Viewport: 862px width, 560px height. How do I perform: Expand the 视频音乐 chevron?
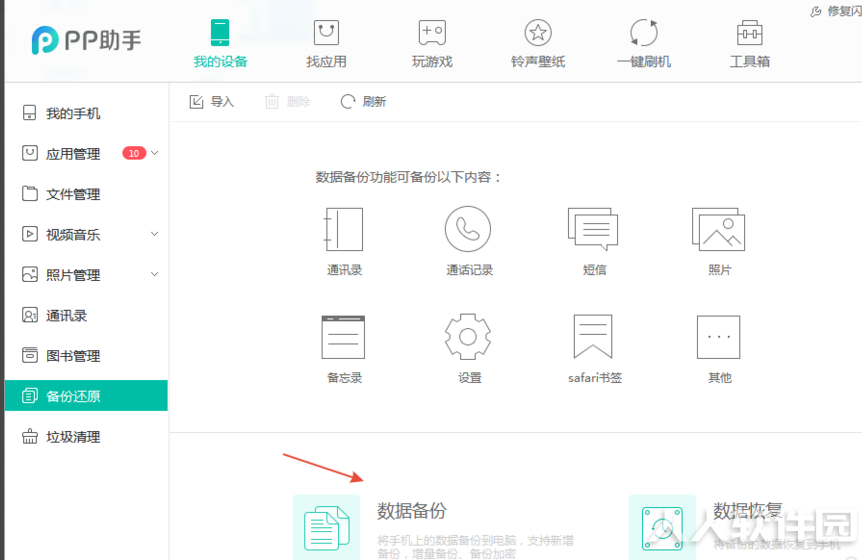(x=155, y=234)
